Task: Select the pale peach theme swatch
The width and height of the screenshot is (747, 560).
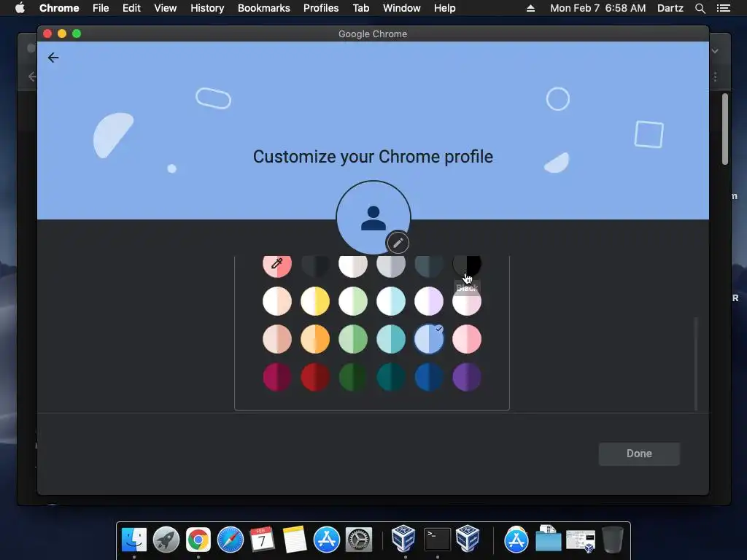Action: [x=276, y=301]
